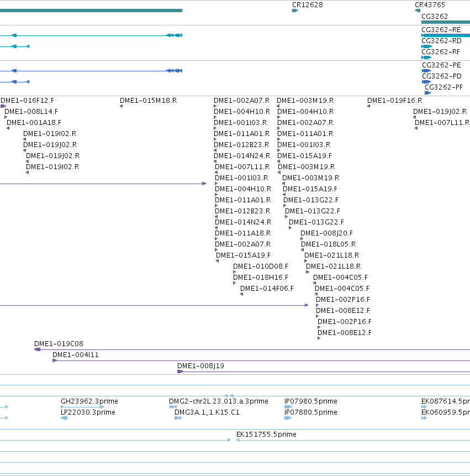
Task: Click the DME1-011A18.R label
Action: [x=243, y=233]
